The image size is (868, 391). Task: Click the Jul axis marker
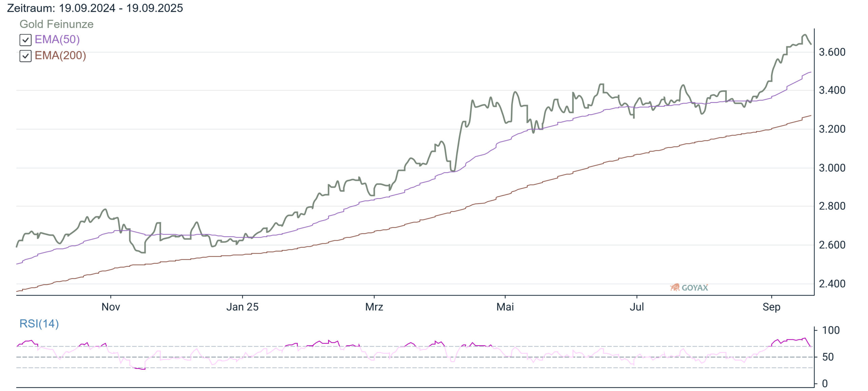[x=636, y=307]
